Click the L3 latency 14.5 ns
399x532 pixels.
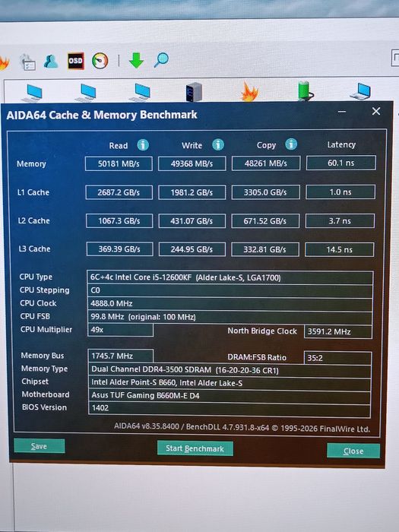[x=340, y=249]
